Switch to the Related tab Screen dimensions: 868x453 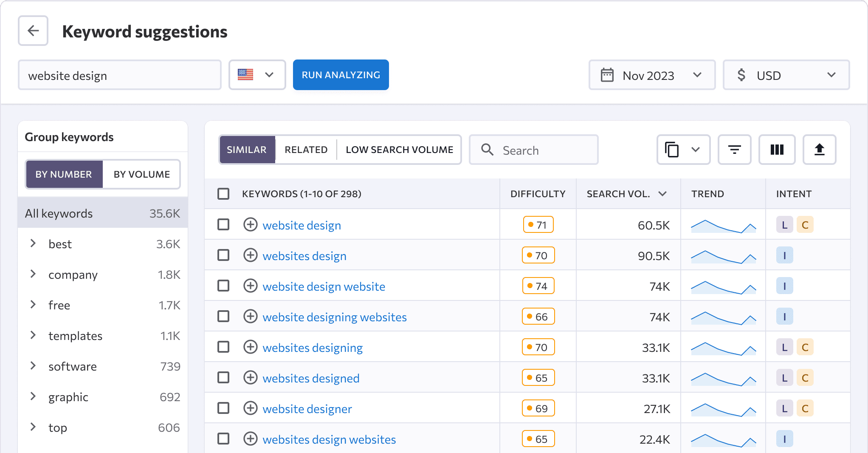pos(306,150)
